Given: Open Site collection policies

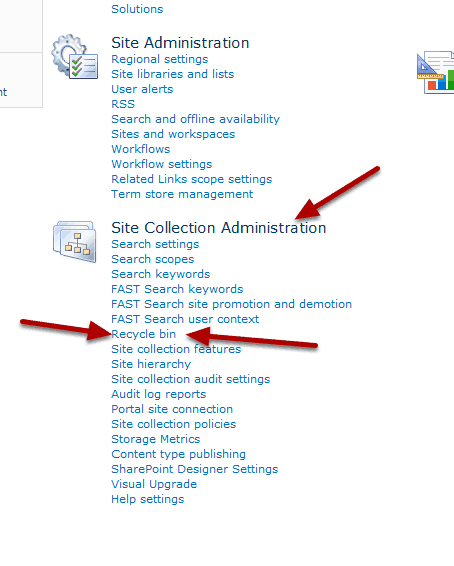Looking at the screenshot, I should coord(174,424).
